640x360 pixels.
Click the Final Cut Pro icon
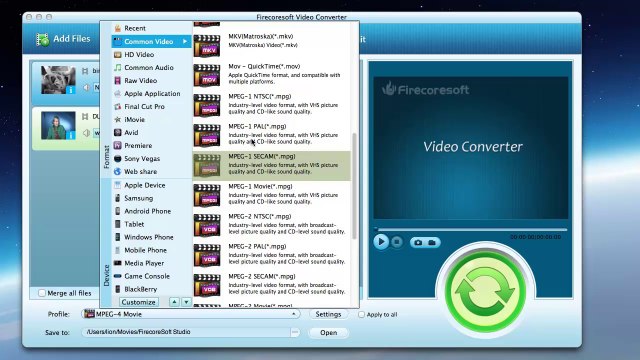[x=118, y=107]
